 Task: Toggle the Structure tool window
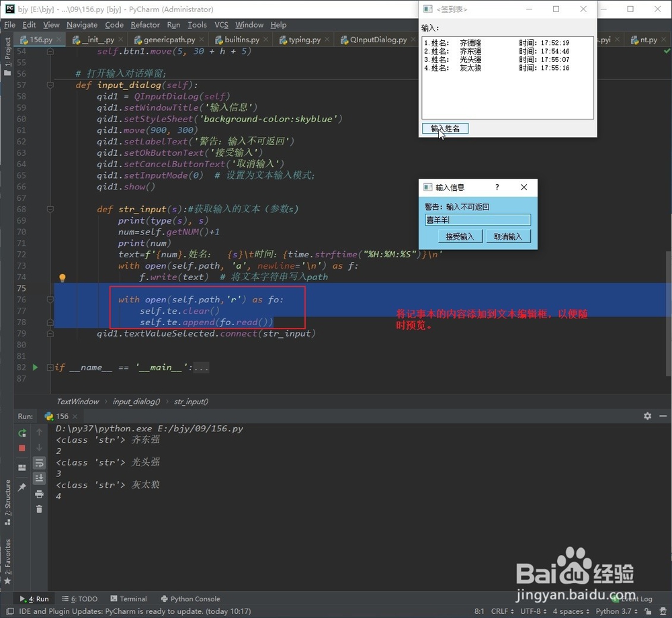[x=7, y=499]
